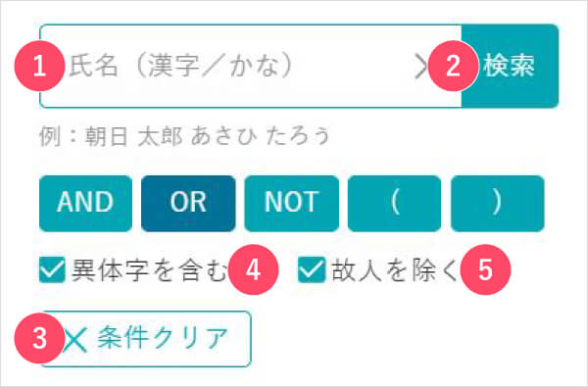Viewport: 588px width, 387px height.
Task: Click the red number 3 badge
Action: tap(39, 339)
